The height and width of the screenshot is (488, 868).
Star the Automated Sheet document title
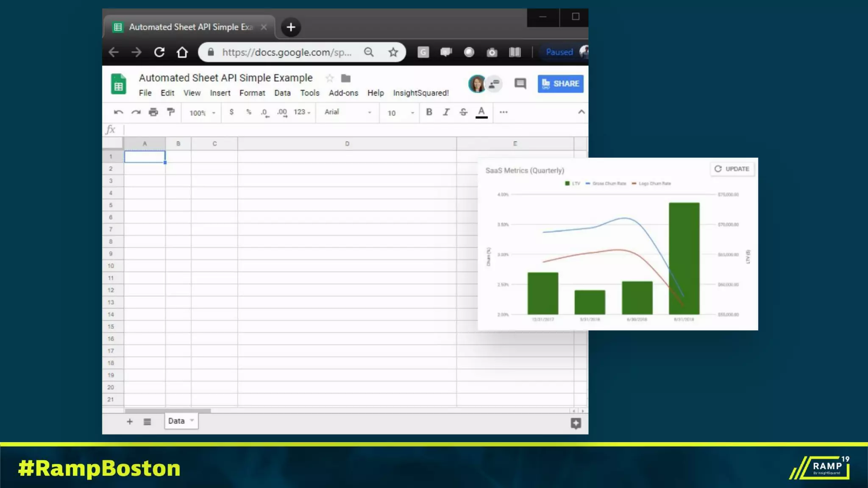tap(329, 78)
